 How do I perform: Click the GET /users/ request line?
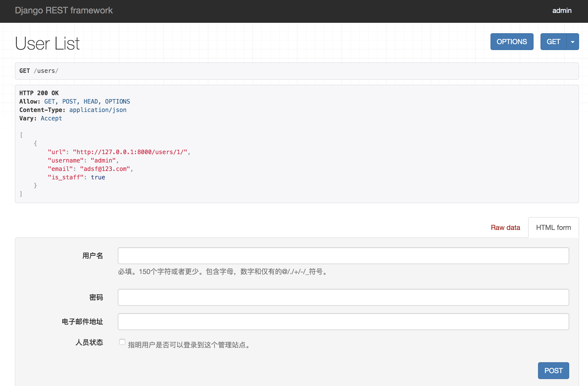coord(39,71)
